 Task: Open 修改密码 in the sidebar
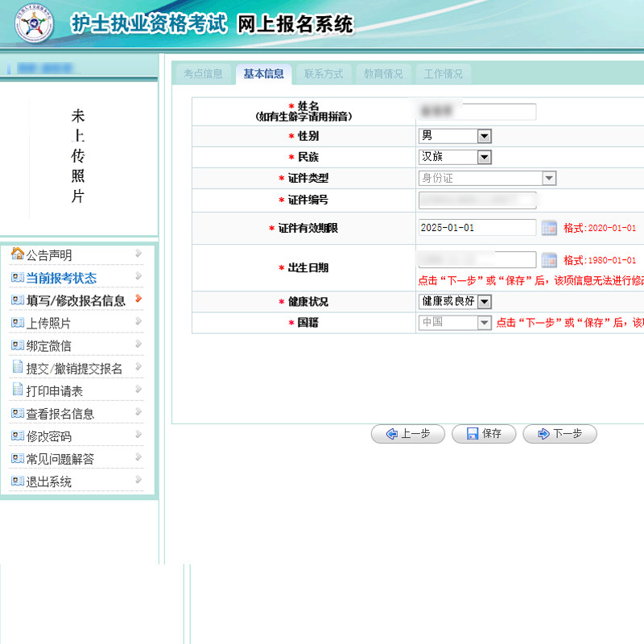pyautogui.click(x=49, y=436)
